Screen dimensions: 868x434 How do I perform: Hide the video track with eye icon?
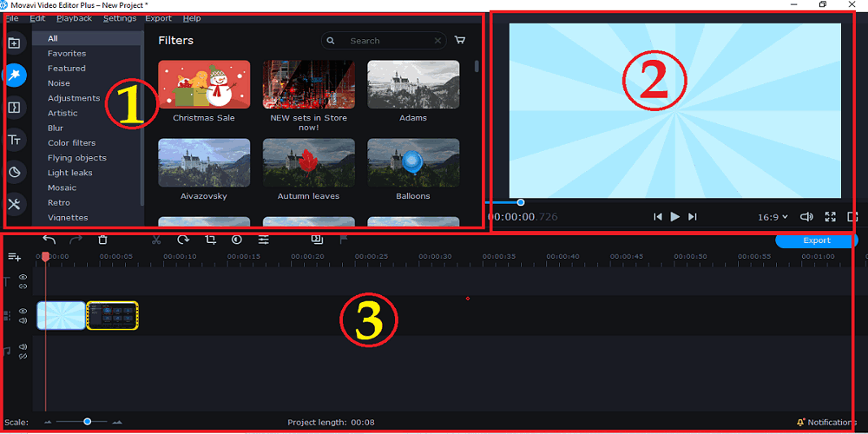[23, 311]
